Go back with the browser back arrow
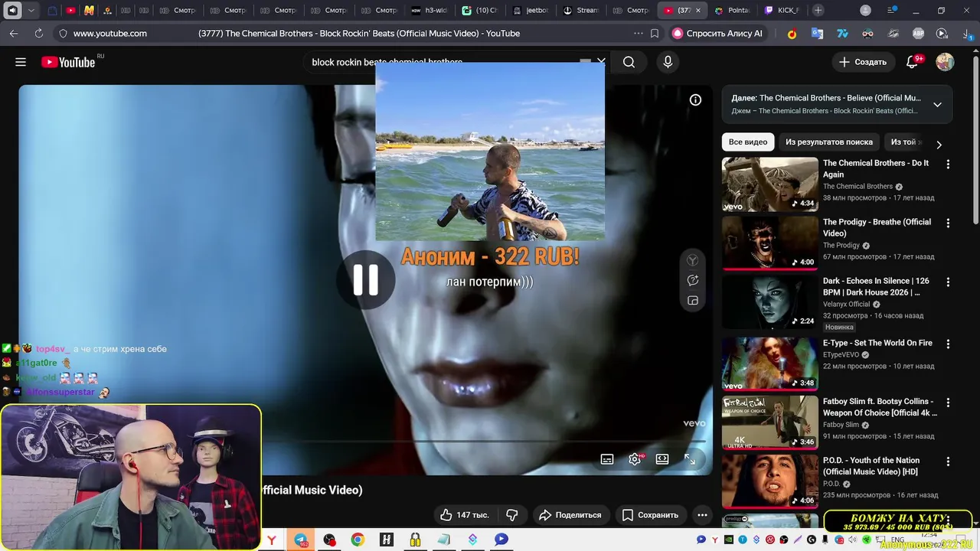 point(14,34)
